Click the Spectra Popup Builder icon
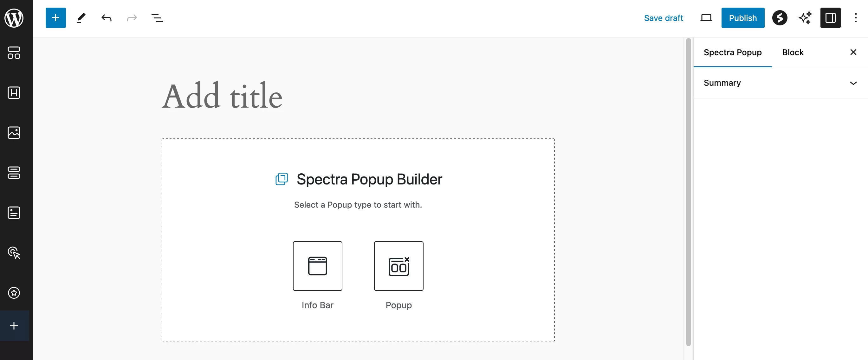 coord(281,179)
